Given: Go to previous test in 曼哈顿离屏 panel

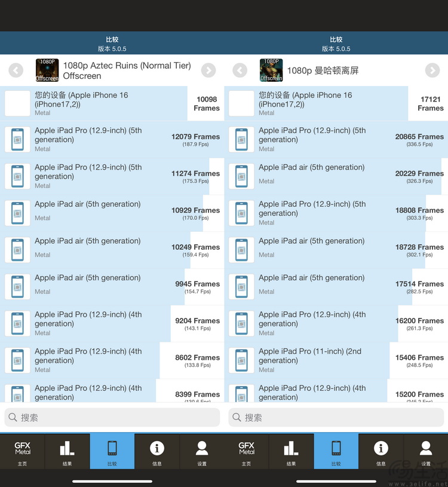Looking at the screenshot, I should pyautogui.click(x=240, y=70).
